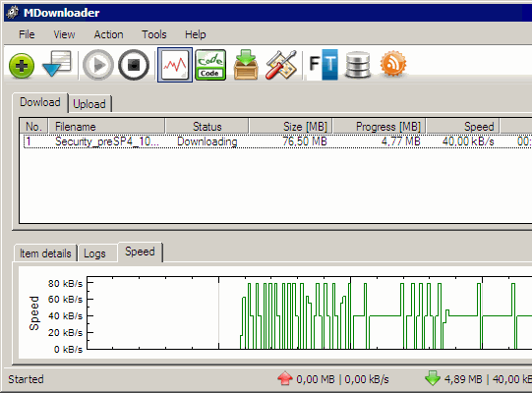
Task: Open the File menu
Action: [x=27, y=34]
